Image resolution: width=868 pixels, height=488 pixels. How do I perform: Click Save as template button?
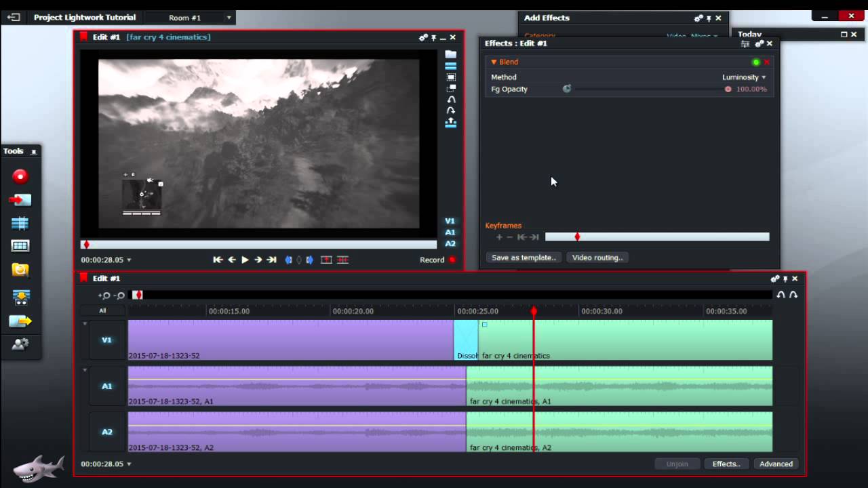pos(524,258)
